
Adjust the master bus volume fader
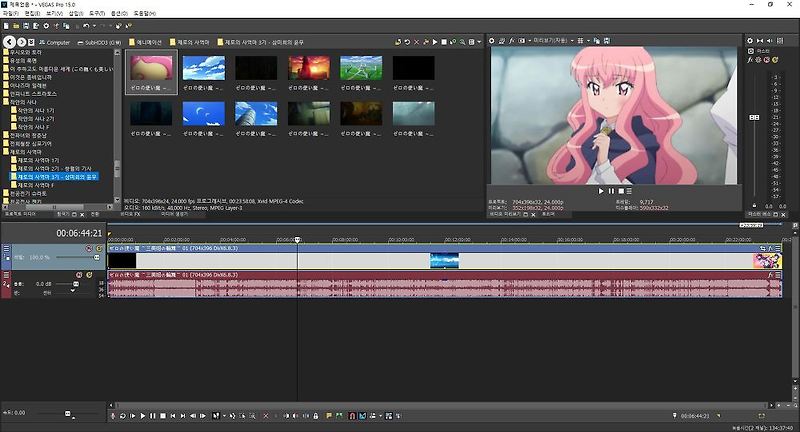pyautogui.click(x=754, y=117)
